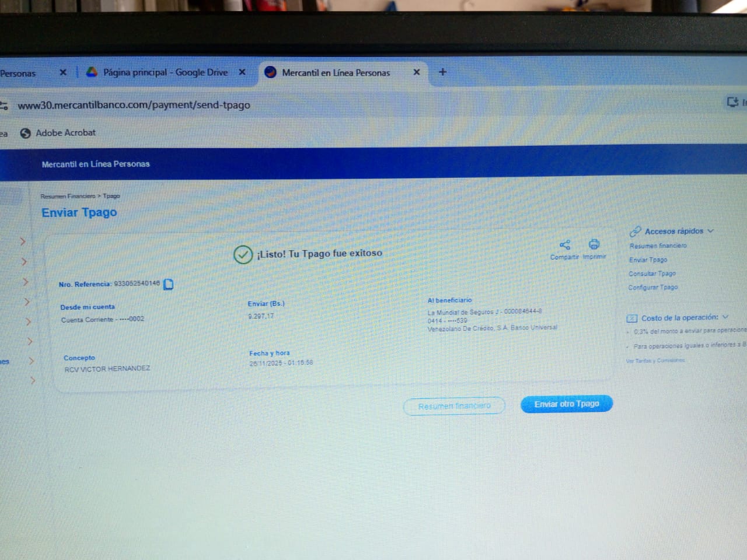Open Configurar Tpago quick access link
The width and height of the screenshot is (747, 560).
(652, 288)
